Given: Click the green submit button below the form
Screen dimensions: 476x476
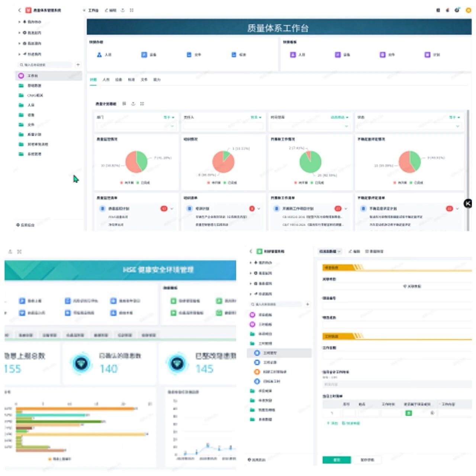Looking at the screenshot, I should [x=336, y=460].
